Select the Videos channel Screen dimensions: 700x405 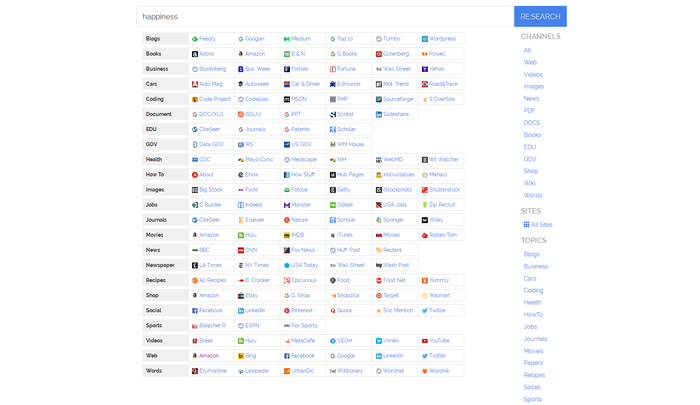(x=533, y=75)
